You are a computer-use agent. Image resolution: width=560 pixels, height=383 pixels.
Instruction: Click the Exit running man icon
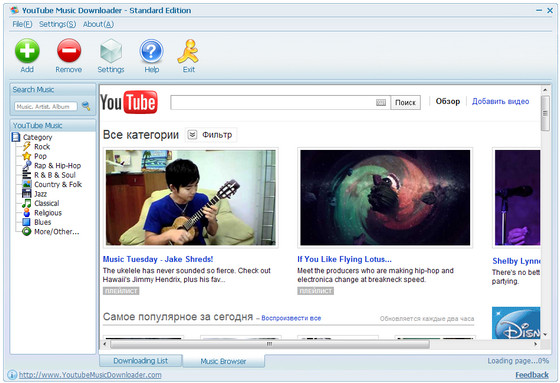(x=188, y=51)
